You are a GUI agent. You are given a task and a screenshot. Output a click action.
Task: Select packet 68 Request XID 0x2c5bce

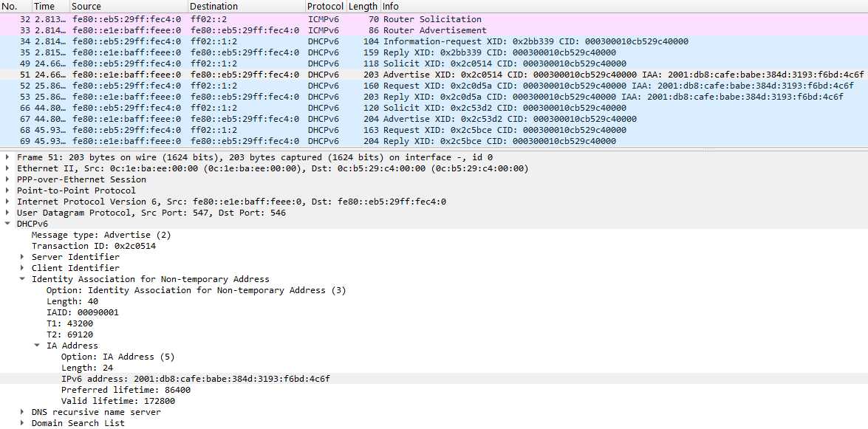click(434, 130)
